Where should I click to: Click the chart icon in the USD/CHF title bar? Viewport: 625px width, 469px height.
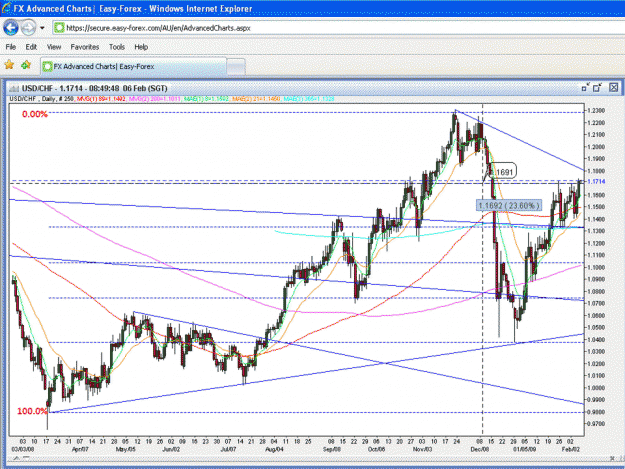(14, 88)
